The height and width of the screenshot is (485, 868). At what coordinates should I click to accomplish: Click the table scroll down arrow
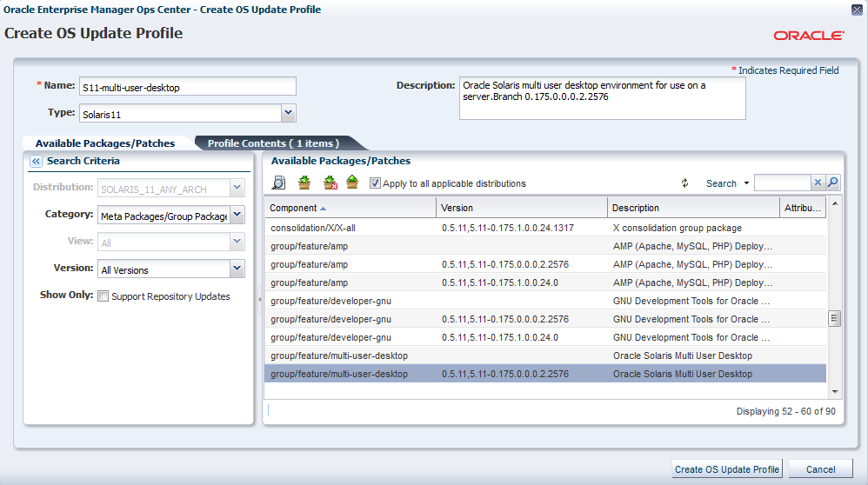click(834, 391)
